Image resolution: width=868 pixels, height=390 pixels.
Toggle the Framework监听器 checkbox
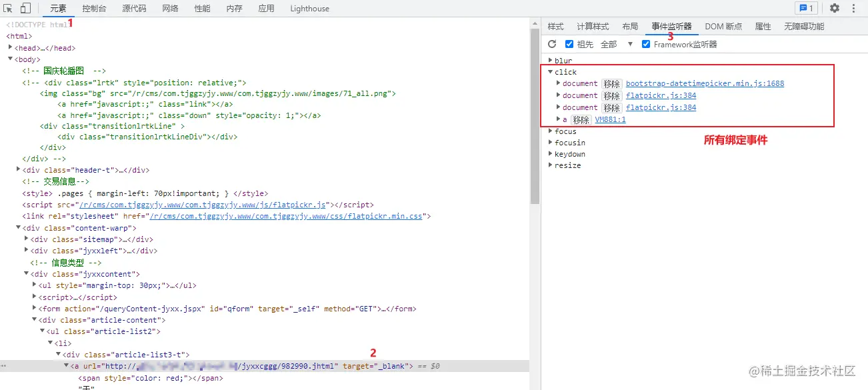[646, 45]
